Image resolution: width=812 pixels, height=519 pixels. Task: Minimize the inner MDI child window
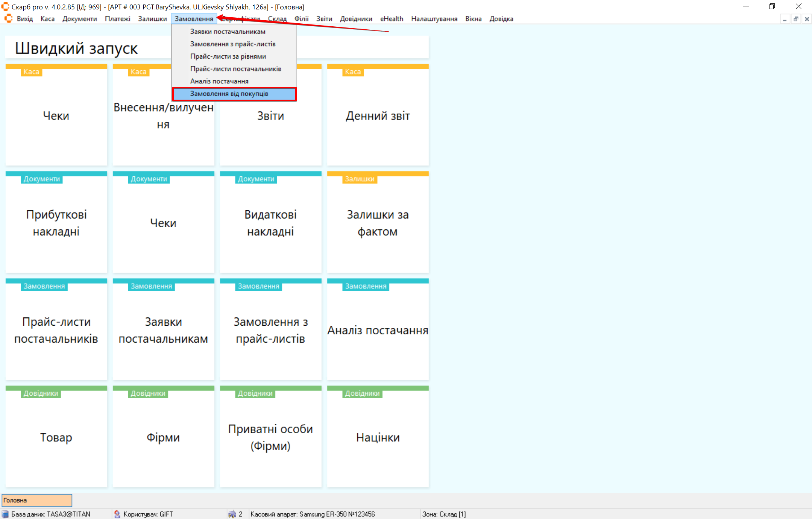point(785,19)
